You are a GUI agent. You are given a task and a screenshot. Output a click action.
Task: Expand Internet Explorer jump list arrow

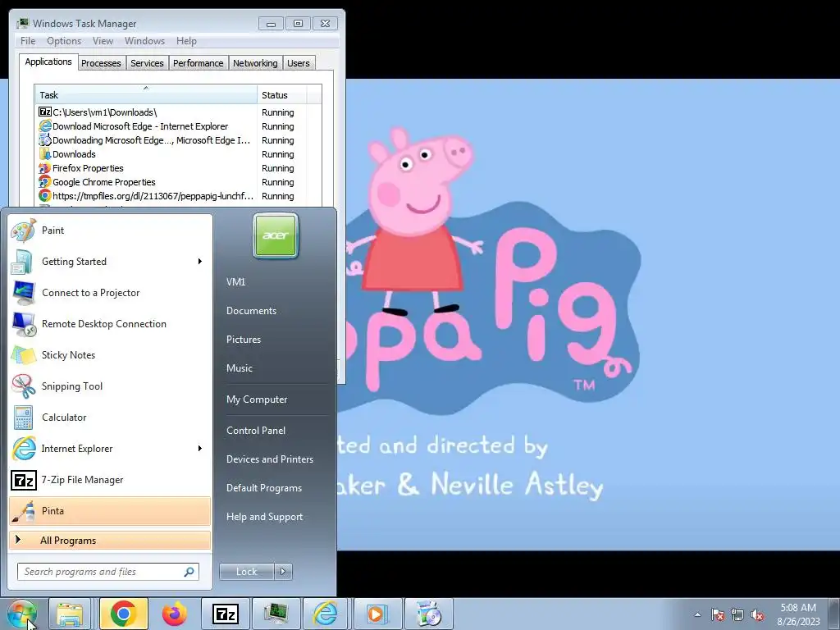coord(200,449)
